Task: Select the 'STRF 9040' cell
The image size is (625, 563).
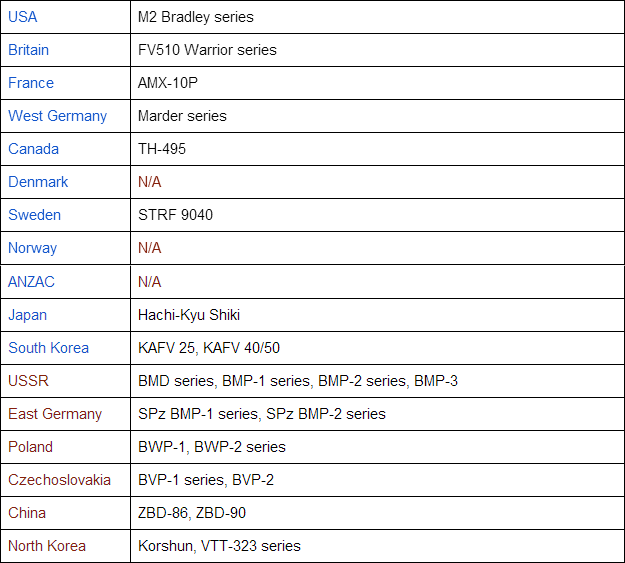Action: pyautogui.click(x=377, y=215)
